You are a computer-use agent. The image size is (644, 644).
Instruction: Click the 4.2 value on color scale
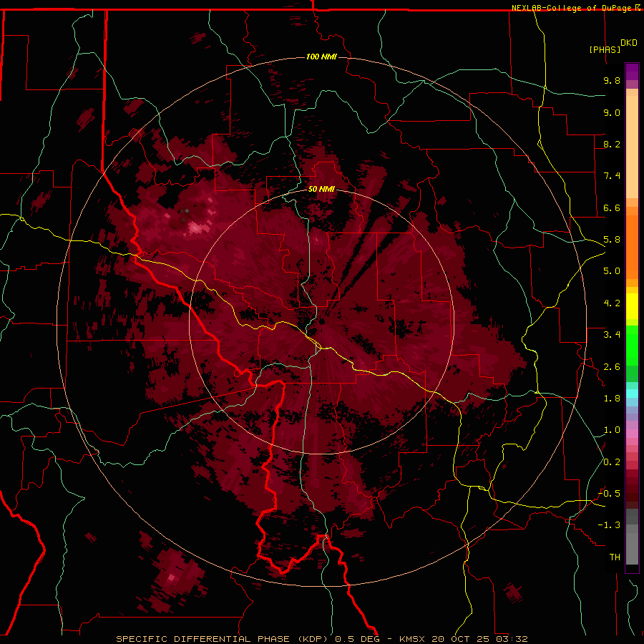point(612,303)
